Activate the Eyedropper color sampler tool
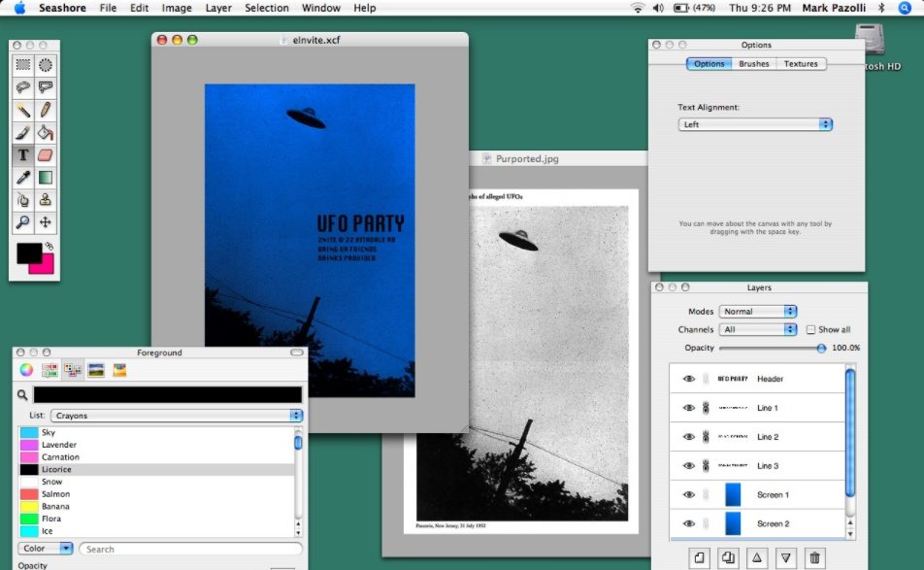This screenshot has width=924, height=570. click(x=22, y=177)
